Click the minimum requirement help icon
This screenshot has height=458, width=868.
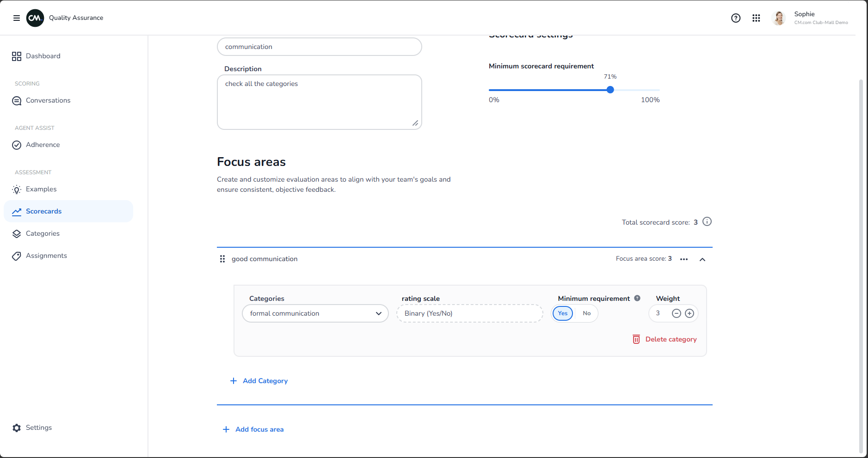tap(637, 298)
